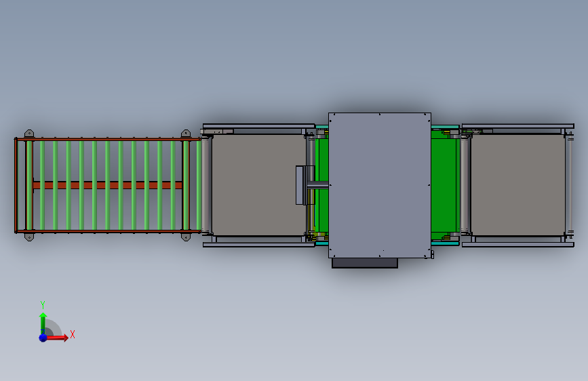Select the gray end roller at the left belt conveyor entry

tap(205, 185)
